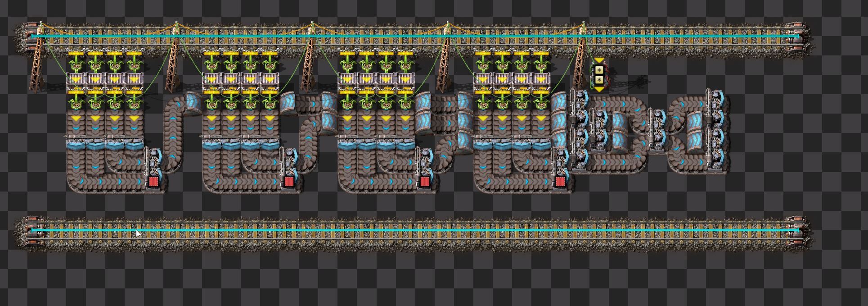Select the rightmost striped container in the third group

[405, 80]
